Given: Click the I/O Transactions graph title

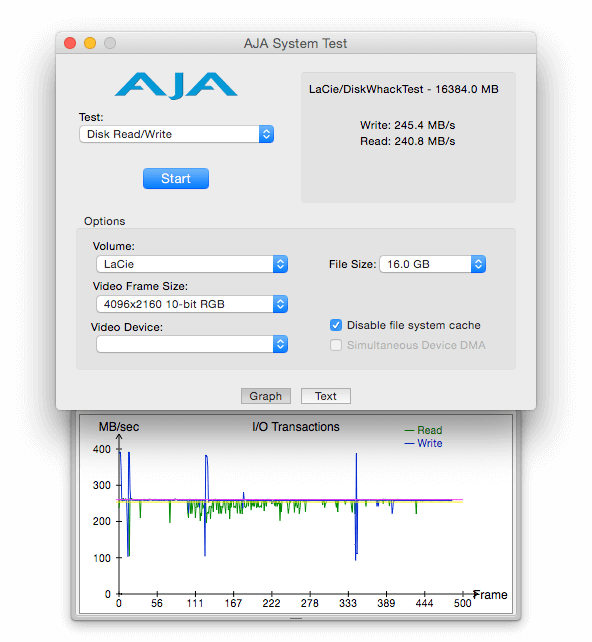Looking at the screenshot, I should pos(296,427).
